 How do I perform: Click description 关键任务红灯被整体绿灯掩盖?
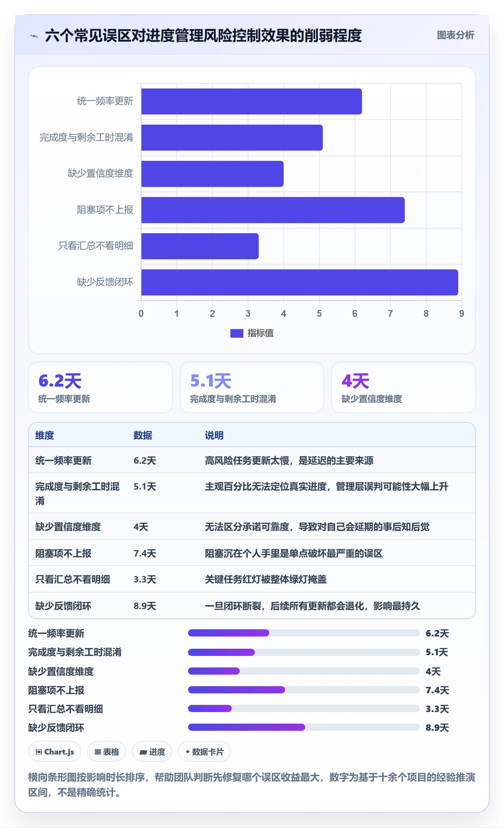[x=266, y=579]
